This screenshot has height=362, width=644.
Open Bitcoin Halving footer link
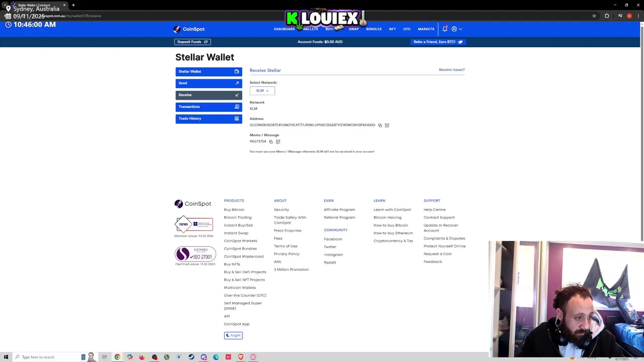[x=387, y=218]
